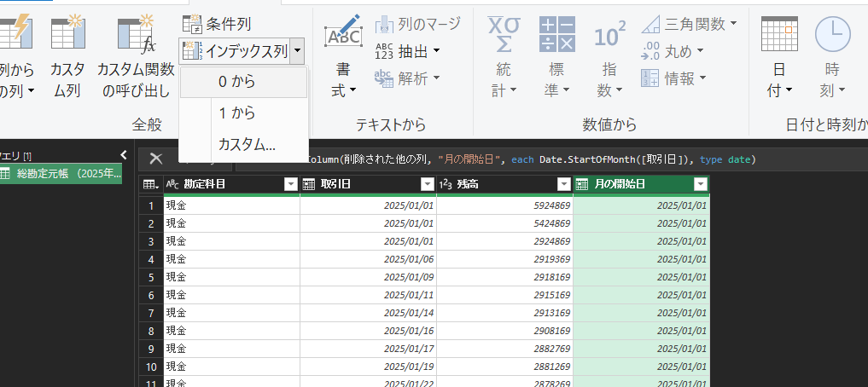Click the 条件列 (Conditional Column) button

218,24
